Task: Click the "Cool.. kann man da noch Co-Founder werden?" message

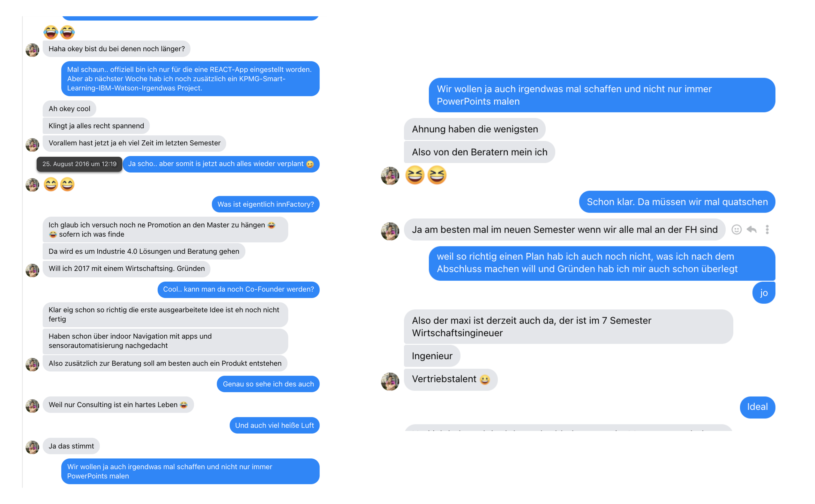Action: pyautogui.click(x=238, y=289)
